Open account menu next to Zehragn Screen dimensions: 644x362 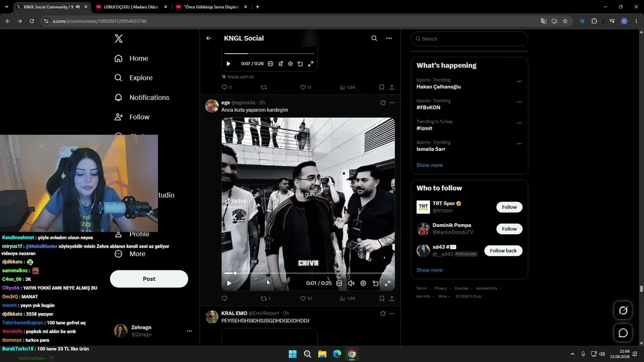tap(190, 331)
